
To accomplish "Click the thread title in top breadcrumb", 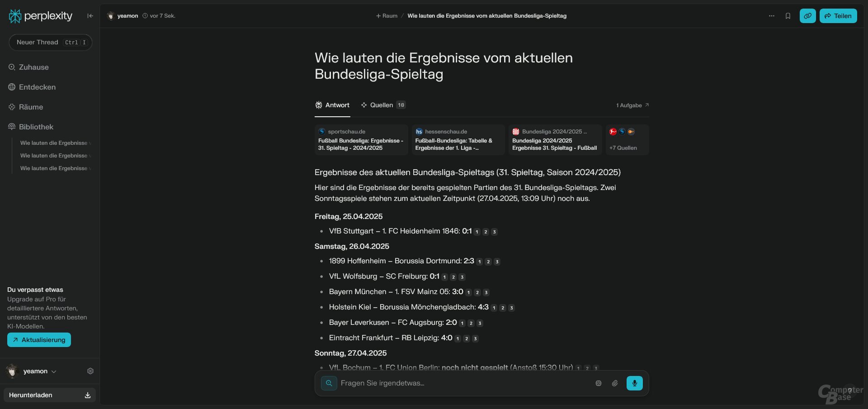I will pos(487,16).
